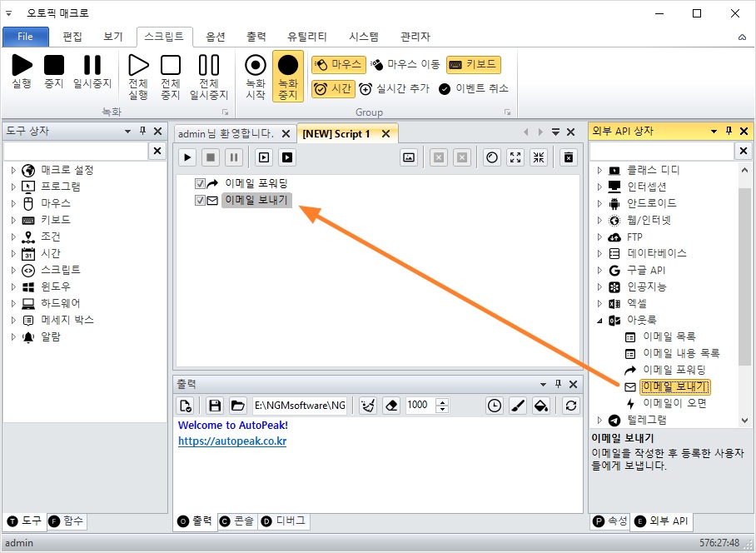Open the 편집 ribbon tab

click(72, 37)
